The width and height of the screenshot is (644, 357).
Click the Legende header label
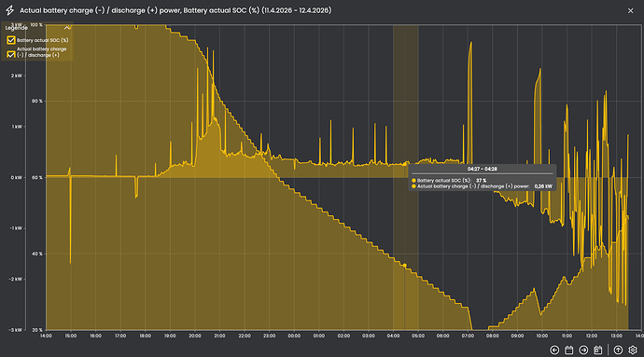coord(17,28)
